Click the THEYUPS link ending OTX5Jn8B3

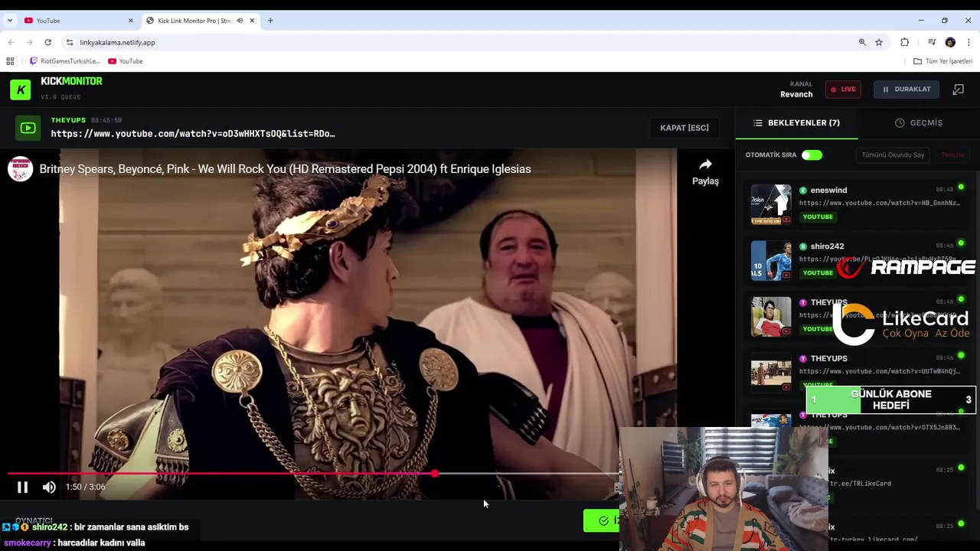[x=879, y=428]
